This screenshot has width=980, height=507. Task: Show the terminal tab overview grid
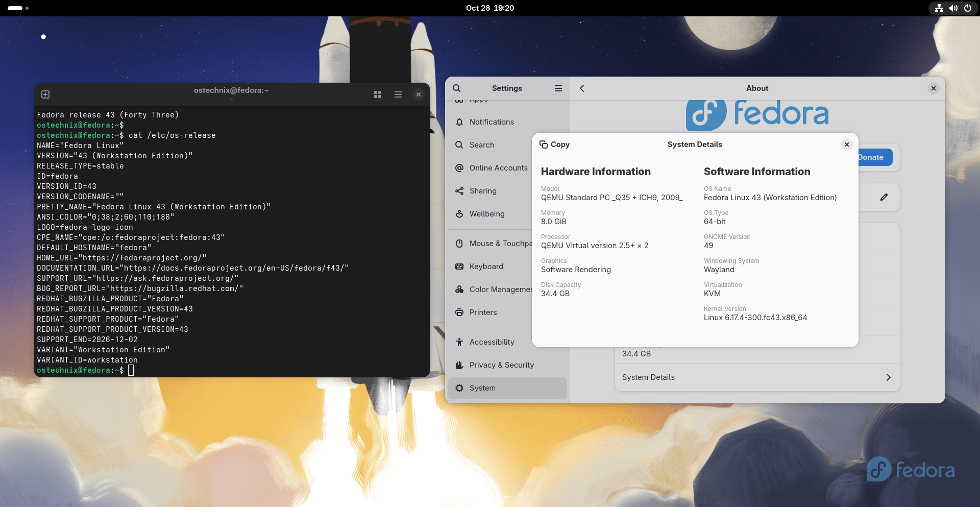coord(377,94)
